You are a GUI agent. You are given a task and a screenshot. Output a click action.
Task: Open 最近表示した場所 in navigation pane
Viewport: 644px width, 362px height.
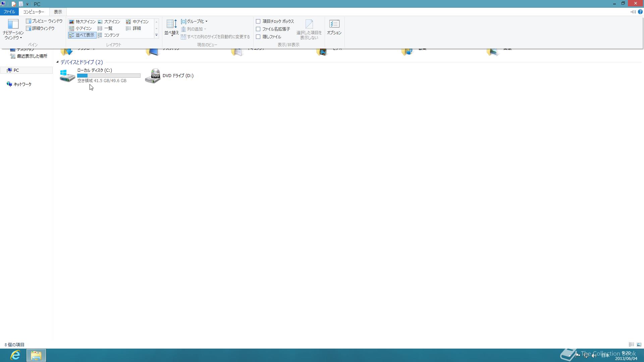point(29,56)
